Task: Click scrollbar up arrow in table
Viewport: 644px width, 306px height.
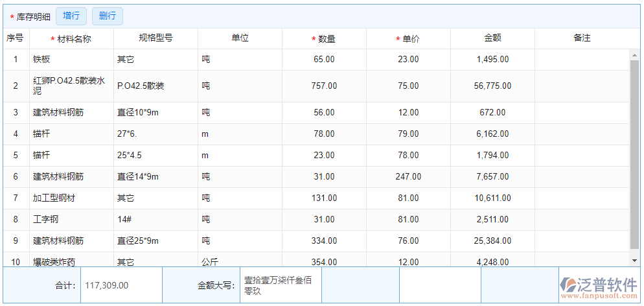Action: [x=634, y=54]
